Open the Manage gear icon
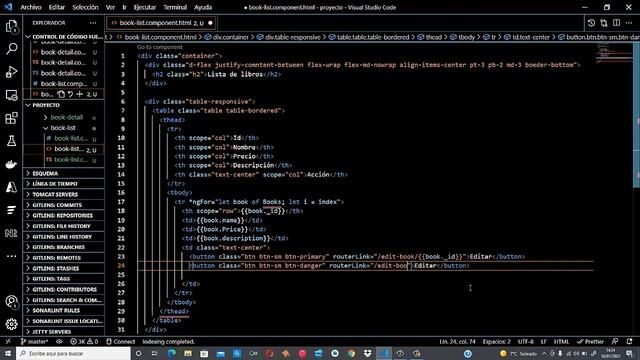The image size is (640, 360). [x=11, y=324]
